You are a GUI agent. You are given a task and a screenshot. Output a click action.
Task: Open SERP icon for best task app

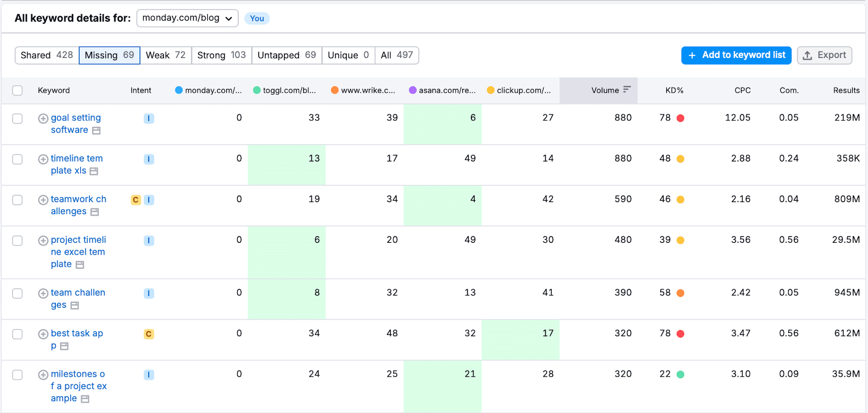coord(64,346)
